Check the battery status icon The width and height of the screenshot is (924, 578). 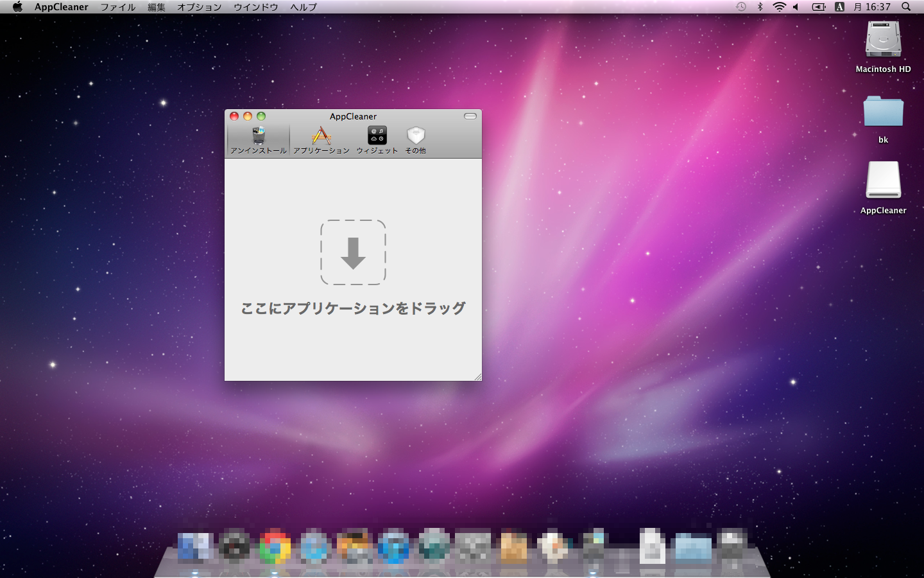[819, 7]
